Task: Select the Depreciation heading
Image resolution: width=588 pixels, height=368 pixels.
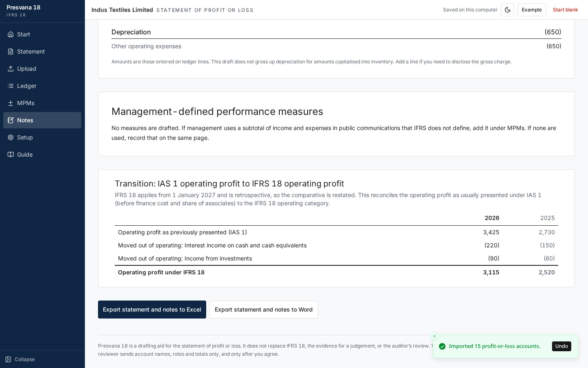Action: click(131, 32)
